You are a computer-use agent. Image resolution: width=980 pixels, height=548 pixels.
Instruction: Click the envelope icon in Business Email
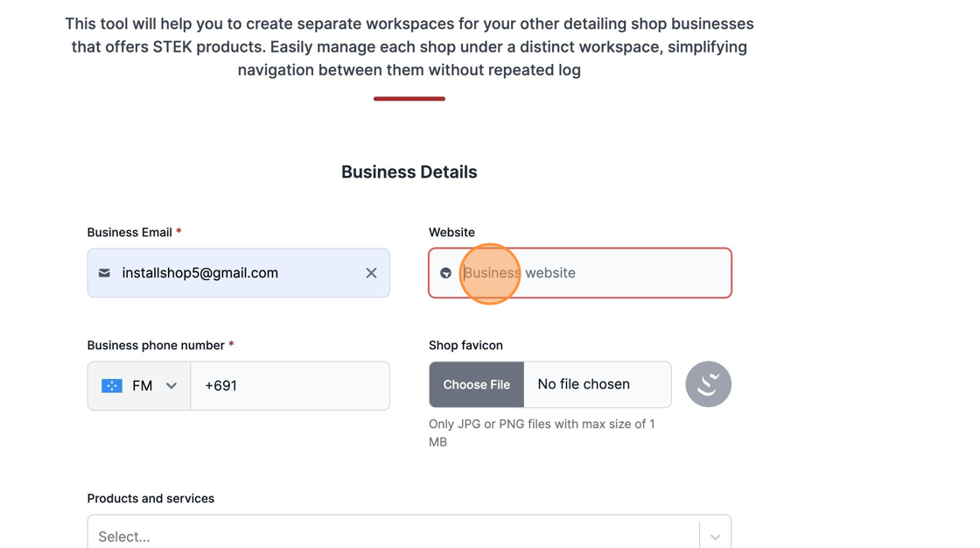[104, 273]
